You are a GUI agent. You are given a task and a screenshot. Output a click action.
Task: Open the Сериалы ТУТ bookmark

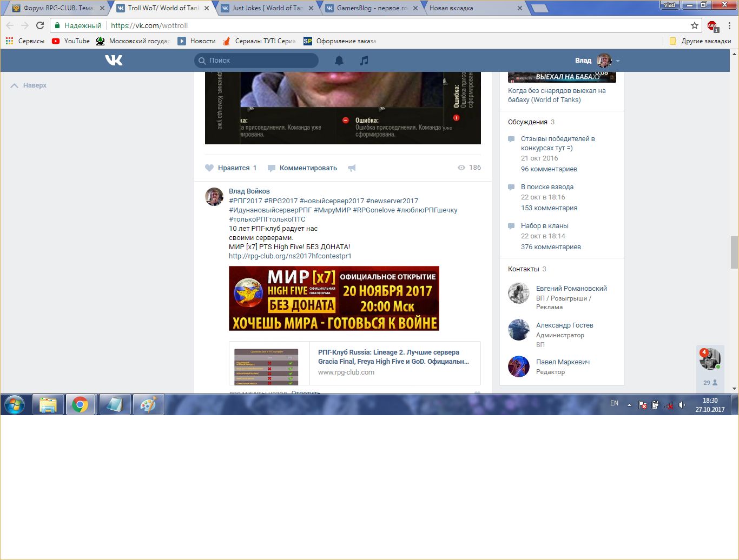coord(259,41)
